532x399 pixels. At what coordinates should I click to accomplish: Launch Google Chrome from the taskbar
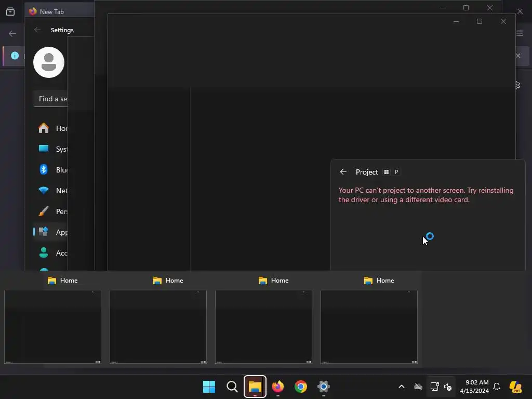point(301,387)
